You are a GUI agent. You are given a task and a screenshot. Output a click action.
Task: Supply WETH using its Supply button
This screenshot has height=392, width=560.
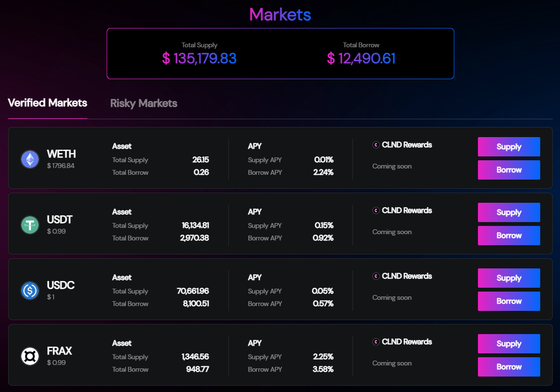(509, 147)
